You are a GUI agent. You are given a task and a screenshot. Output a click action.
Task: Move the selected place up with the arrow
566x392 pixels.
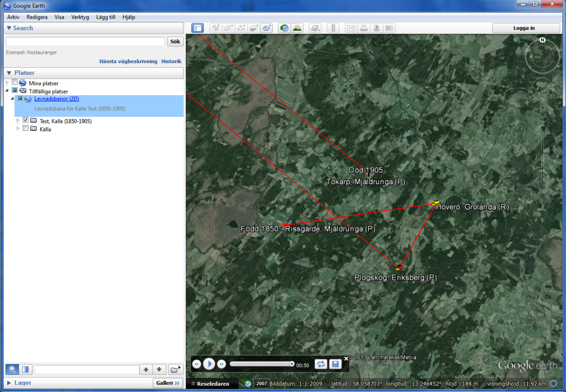point(146,370)
